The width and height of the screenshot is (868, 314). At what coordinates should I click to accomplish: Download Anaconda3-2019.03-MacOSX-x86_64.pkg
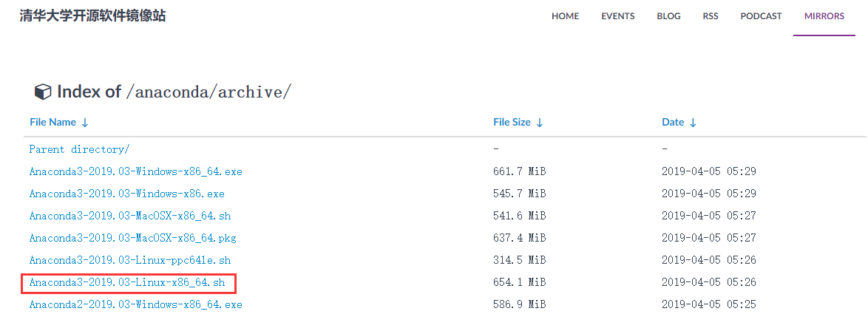[x=133, y=238]
